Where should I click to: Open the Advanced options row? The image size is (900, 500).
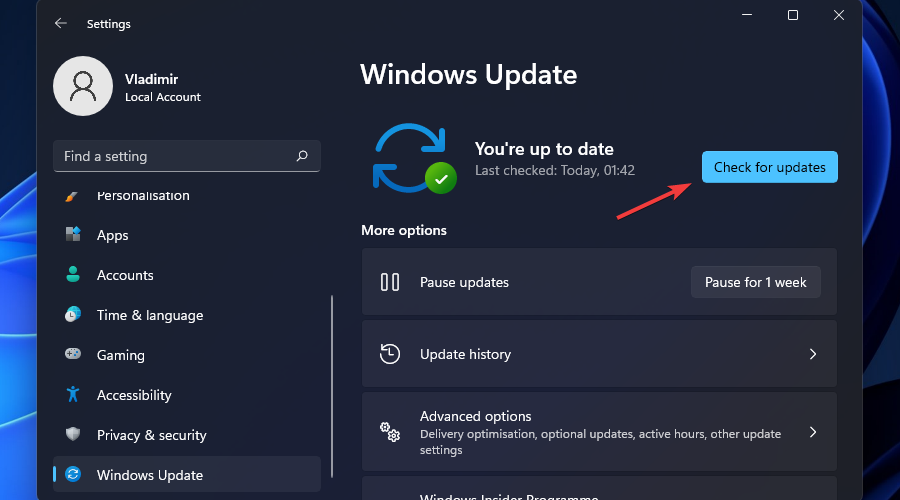tap(599, 432)
